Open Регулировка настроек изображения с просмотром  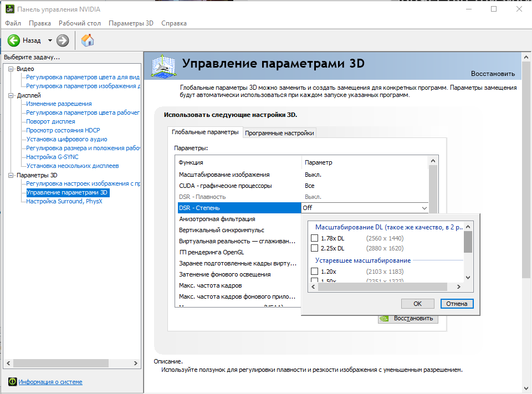pyautogui.click(x=83, y=183)
